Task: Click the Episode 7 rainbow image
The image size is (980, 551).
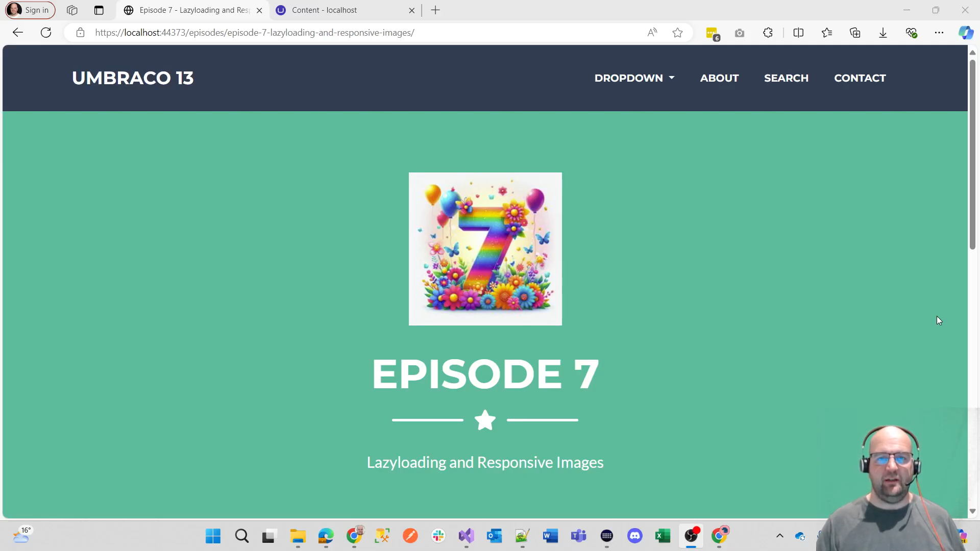Action: [485, 249]
